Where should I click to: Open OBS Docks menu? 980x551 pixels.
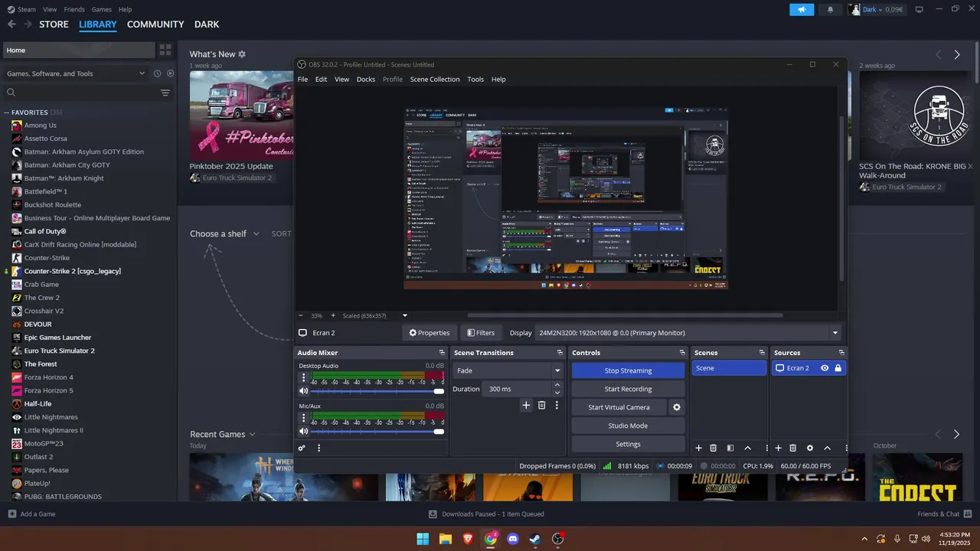(x=366, y=80)
